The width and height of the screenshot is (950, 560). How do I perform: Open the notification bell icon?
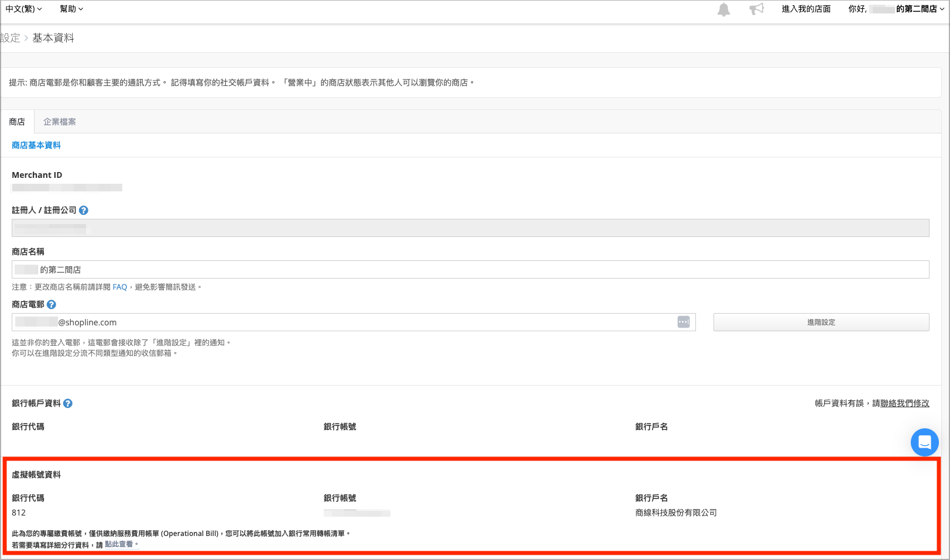click(724, 9)
